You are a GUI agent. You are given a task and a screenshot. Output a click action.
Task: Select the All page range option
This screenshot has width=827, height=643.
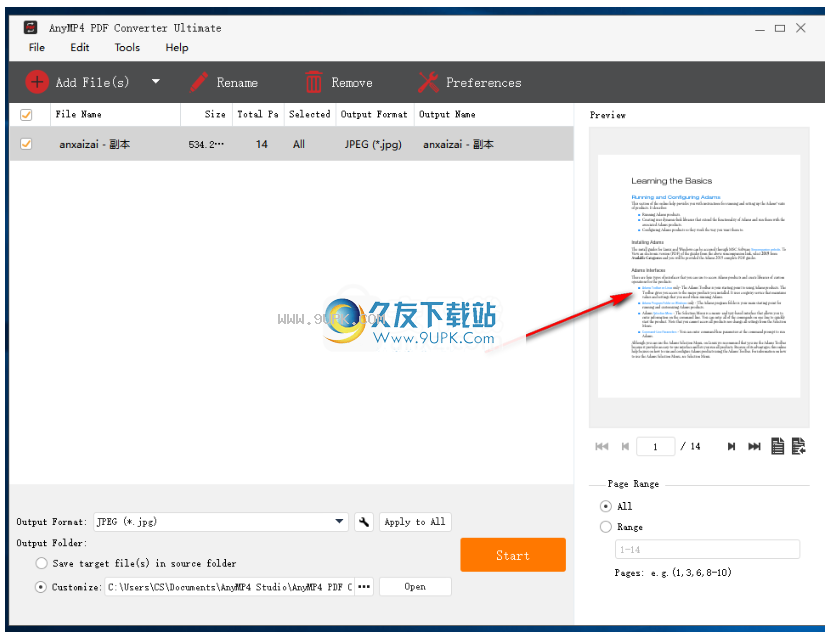606,506
